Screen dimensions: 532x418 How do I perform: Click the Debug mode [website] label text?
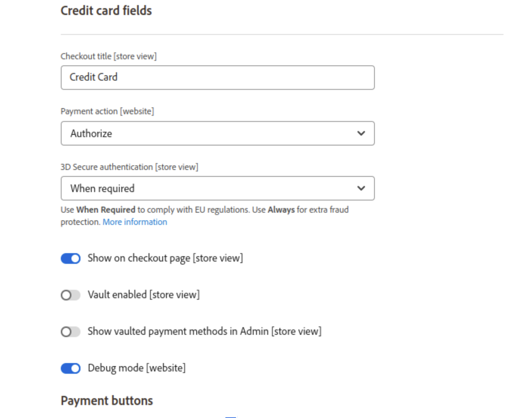[x=137, y=368]
